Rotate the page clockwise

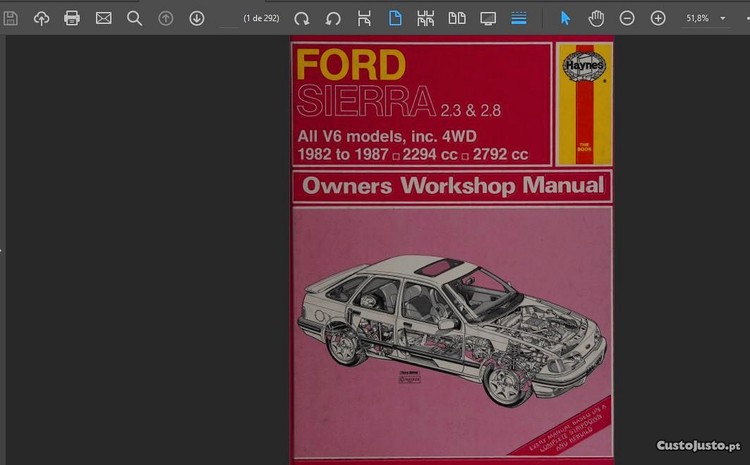coord(301,18)
